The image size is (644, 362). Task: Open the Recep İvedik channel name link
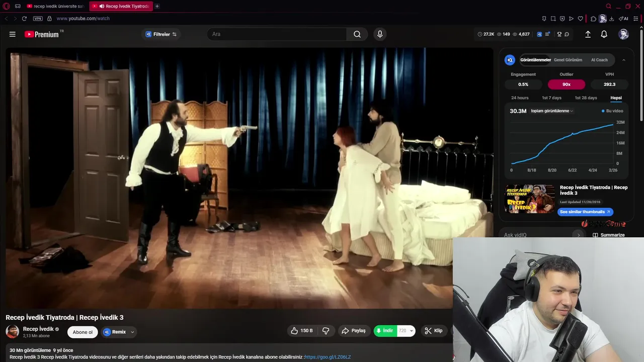[38, 329]
